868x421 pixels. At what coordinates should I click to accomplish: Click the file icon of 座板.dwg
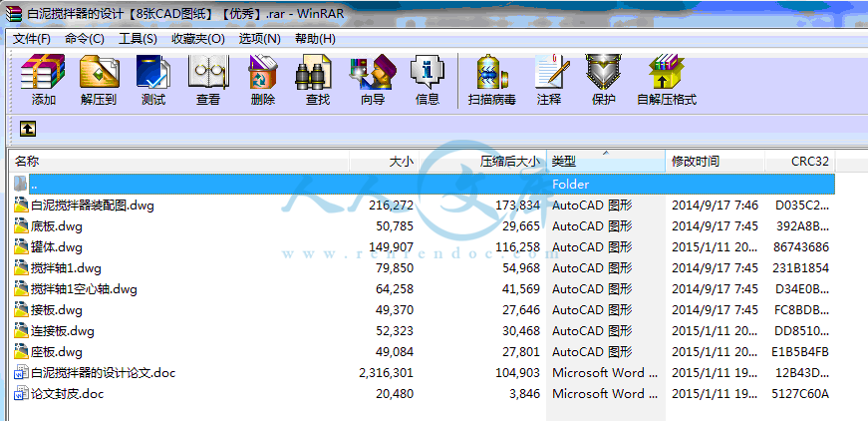(21, 352)
